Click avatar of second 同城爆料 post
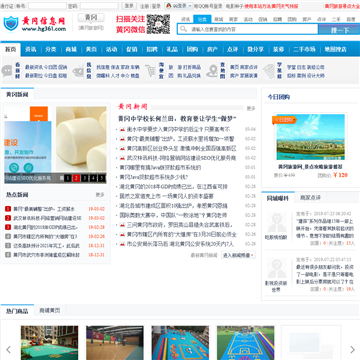This screenshot has width=360, height=360. 276,268
